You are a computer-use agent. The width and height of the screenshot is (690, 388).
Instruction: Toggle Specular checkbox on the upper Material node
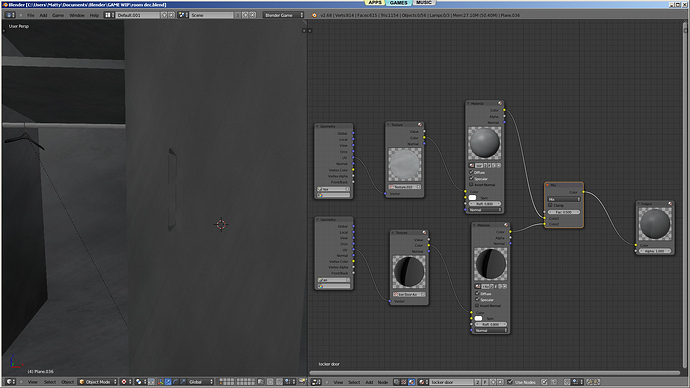point(471,179)
